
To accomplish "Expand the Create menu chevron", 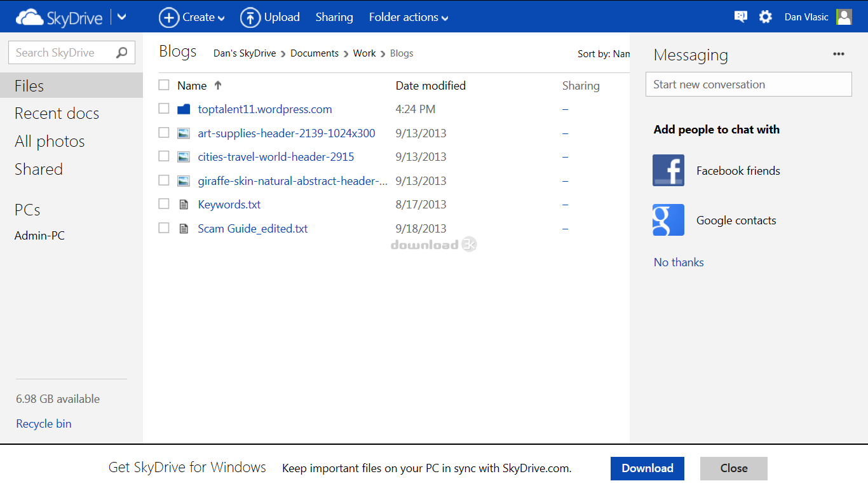I will 221,18.
